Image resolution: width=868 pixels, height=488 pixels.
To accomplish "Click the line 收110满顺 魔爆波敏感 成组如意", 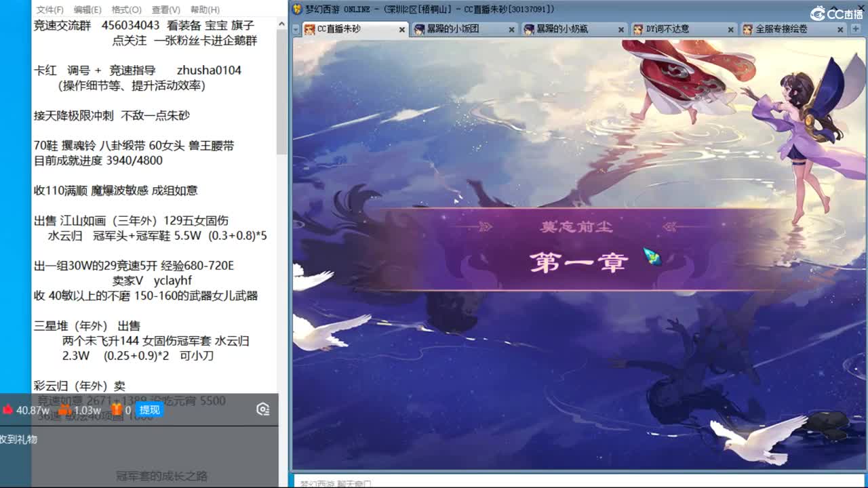I will (x=115, y=191).
